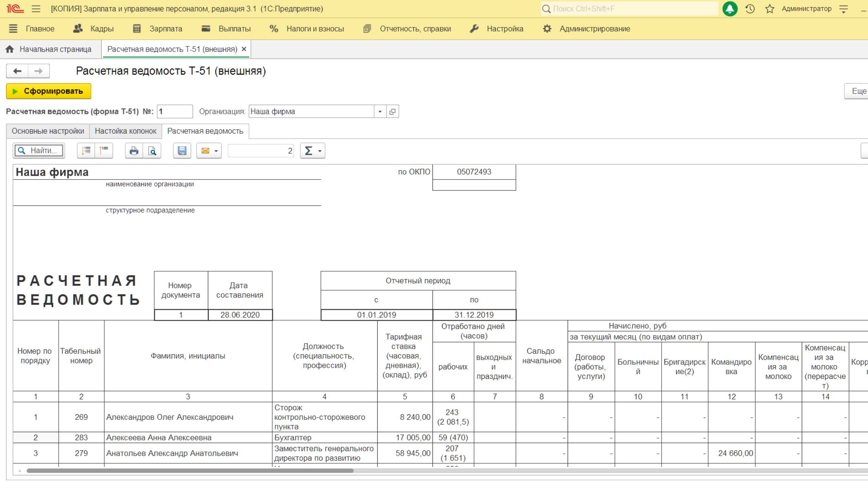Expand the send email dropdown
The image size is (868, 488).
pyautogui.click(x=216, y=151)
